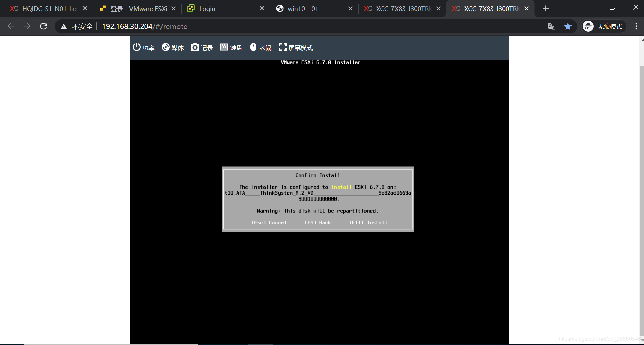Image resolution: width=644 pixels, height=345 pixels.
Task: Click the Confirm Install dialog title
Action: tap(318, 175)
